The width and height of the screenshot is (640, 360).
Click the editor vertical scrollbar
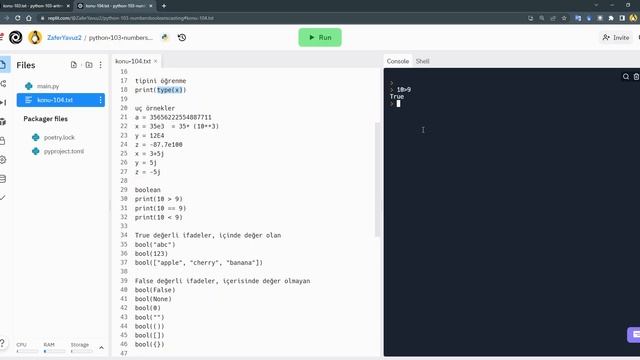tap(377, 179)
